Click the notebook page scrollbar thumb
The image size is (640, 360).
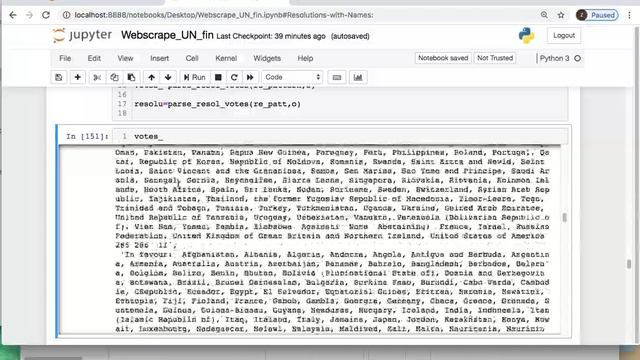click(629, 264)
